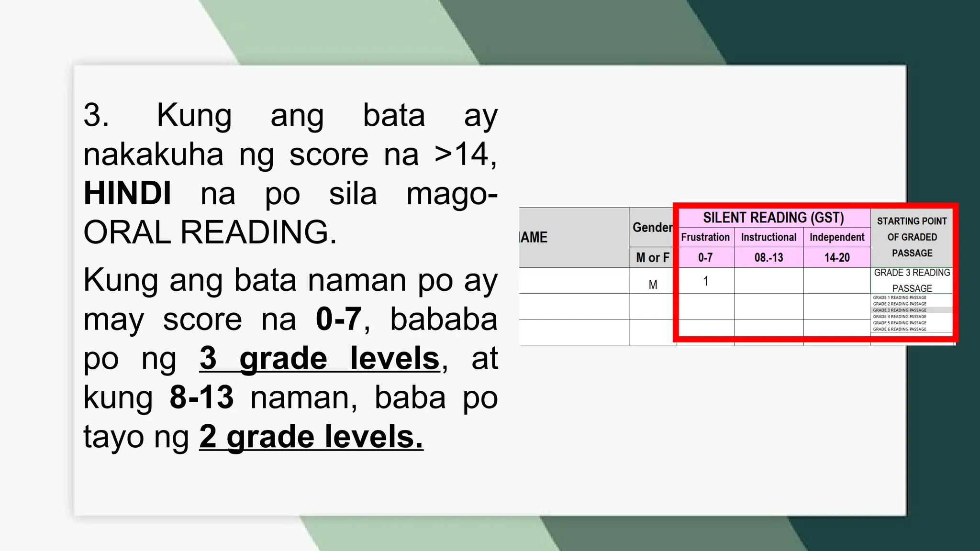Click the words ORAL READING. on the slide
Image resolution: width=980 pixels, height=551 pixels.
pyautogui.click(x=210, y=232)
